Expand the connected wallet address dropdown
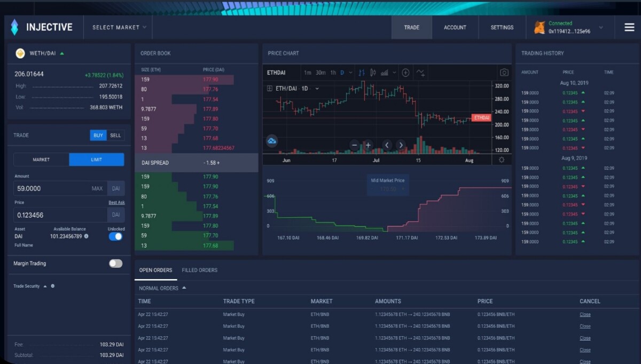641x364 pixels. click(601, 27)
